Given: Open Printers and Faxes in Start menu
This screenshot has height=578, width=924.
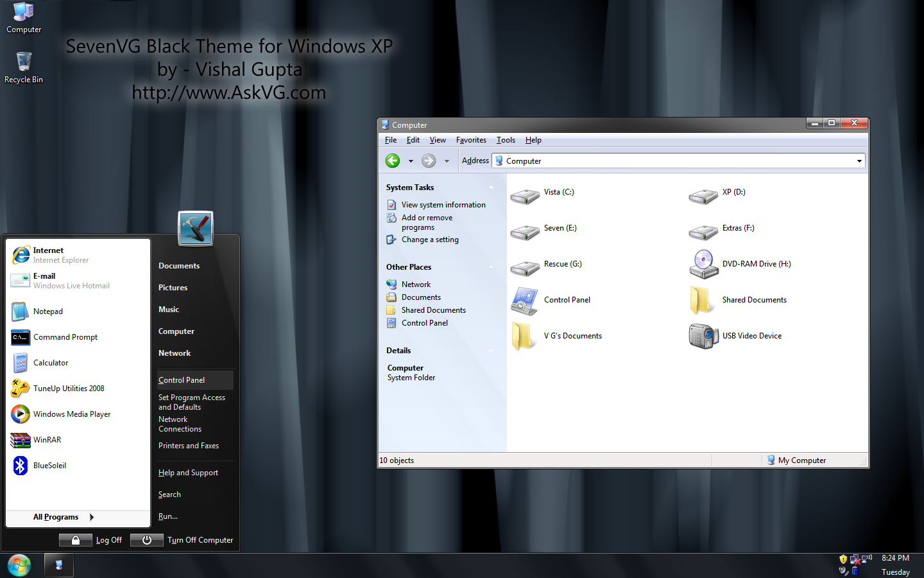Looking at the screenshot, I should 189,446.
